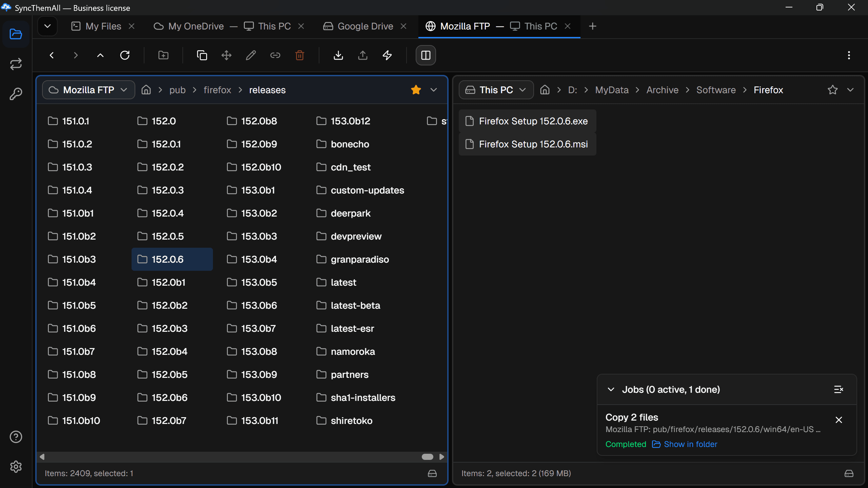
Task: Expand right pane path history chevron
Action: [850, 90]
